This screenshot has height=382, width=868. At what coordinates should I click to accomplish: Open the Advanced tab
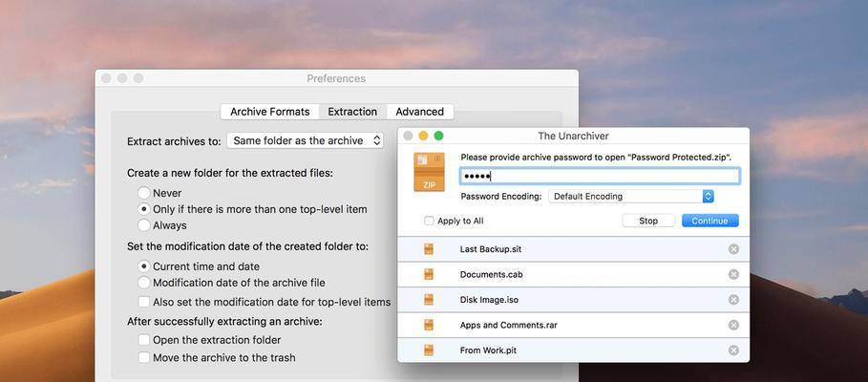[419, 112]
